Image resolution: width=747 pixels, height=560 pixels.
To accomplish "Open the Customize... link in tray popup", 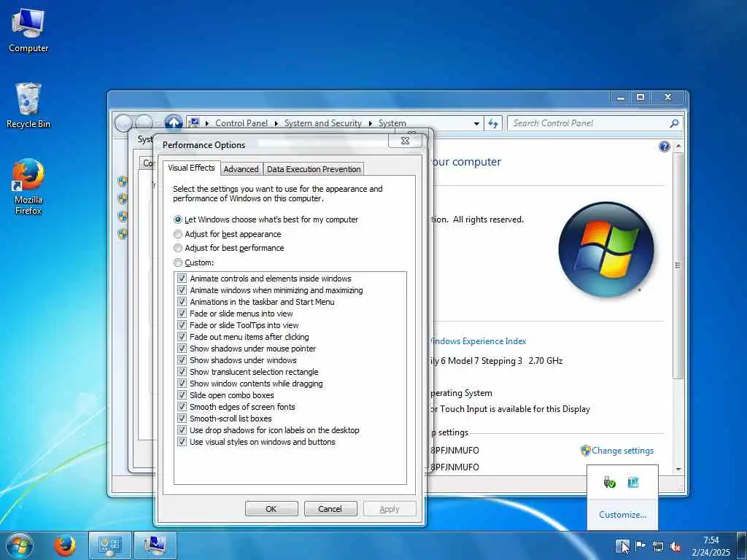I will point(622,515).
